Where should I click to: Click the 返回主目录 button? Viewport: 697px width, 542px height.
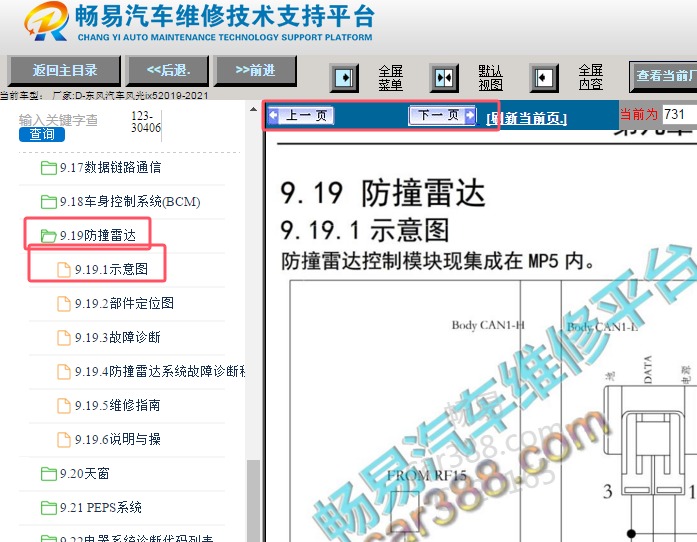(64, 70)
